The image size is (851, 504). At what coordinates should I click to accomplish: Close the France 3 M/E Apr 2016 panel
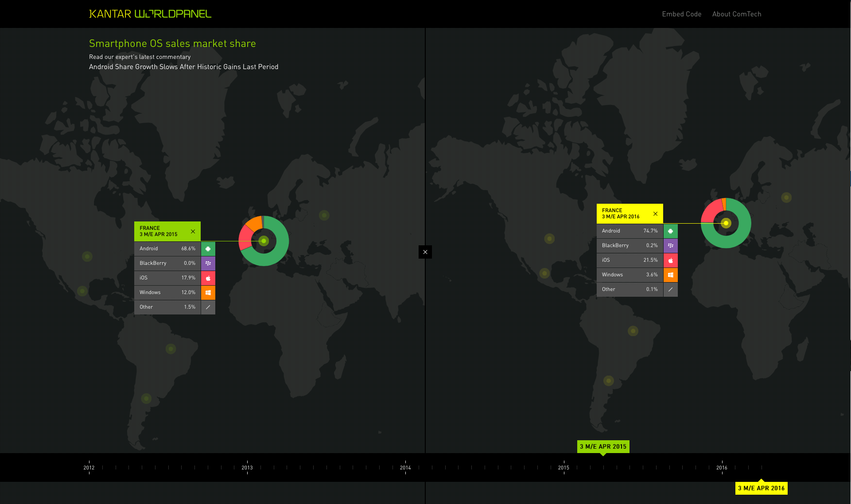(x=655, y=214)
